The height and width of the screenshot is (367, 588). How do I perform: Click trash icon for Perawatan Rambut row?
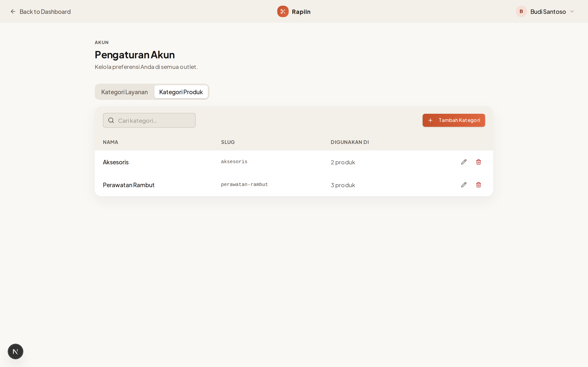tap(478, 185)
